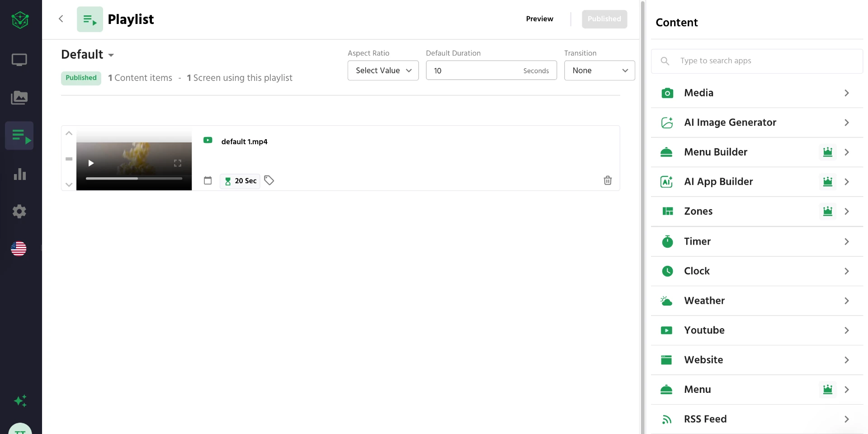Expand the Timer category
This screenshot has height=434, width=868.
(x=757, y=241)
